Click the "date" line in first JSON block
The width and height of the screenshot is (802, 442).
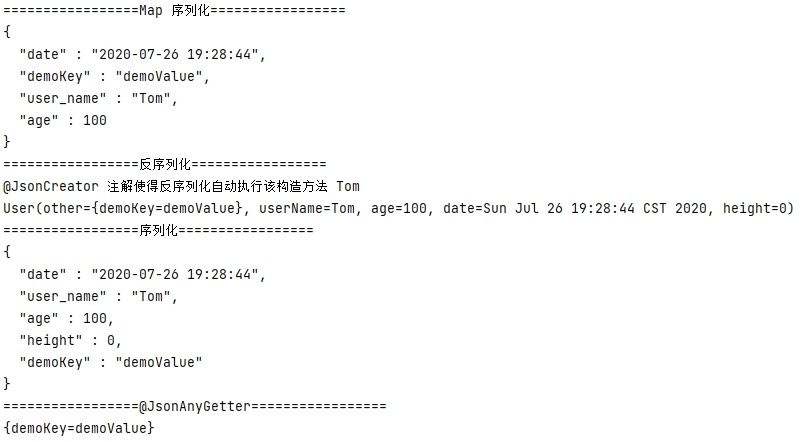point(143,54)
